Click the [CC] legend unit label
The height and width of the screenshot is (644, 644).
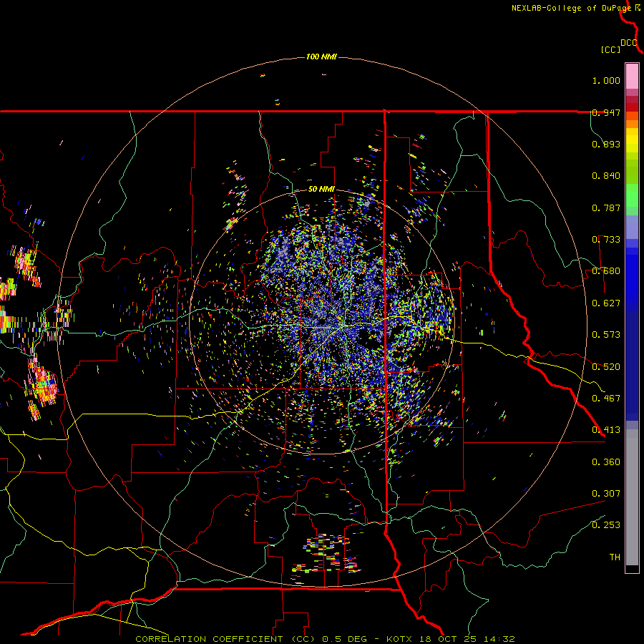pyautogui.click(x=611, y=49)
